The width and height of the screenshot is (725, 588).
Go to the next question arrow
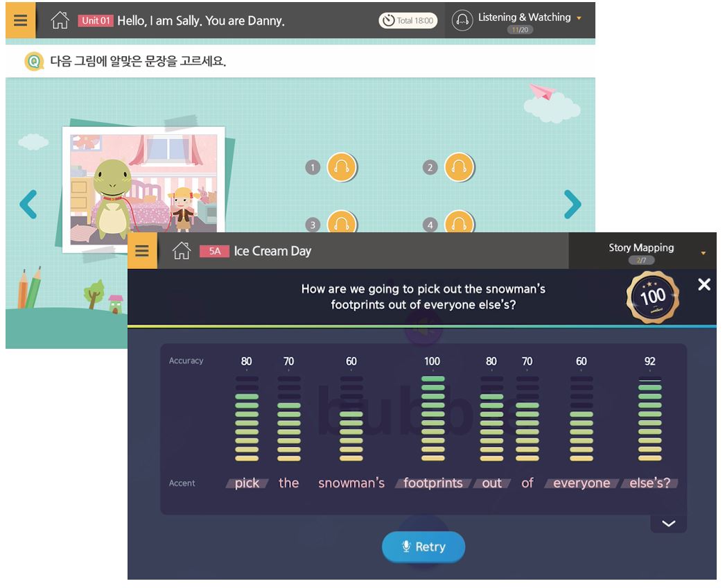pos(572,204)
